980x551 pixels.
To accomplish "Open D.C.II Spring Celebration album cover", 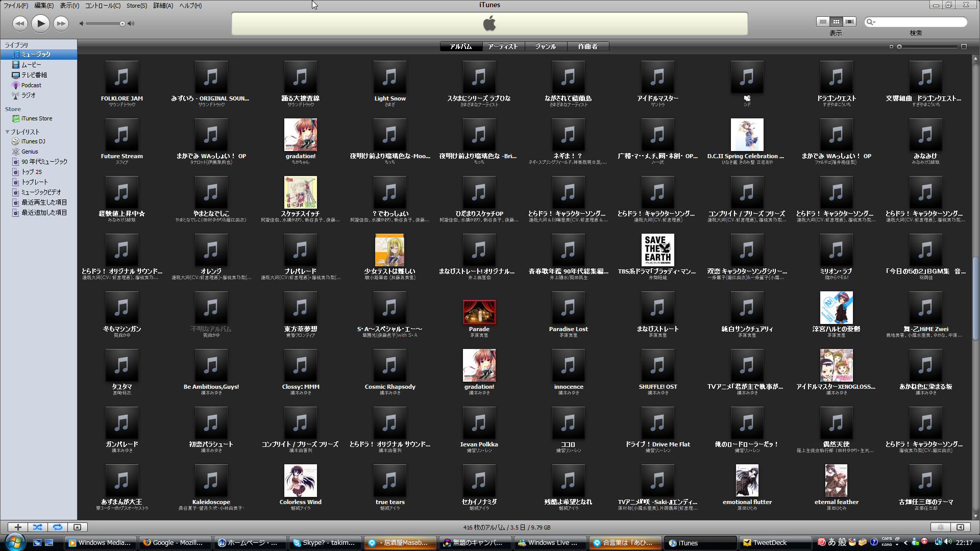I will pos(747,135).
